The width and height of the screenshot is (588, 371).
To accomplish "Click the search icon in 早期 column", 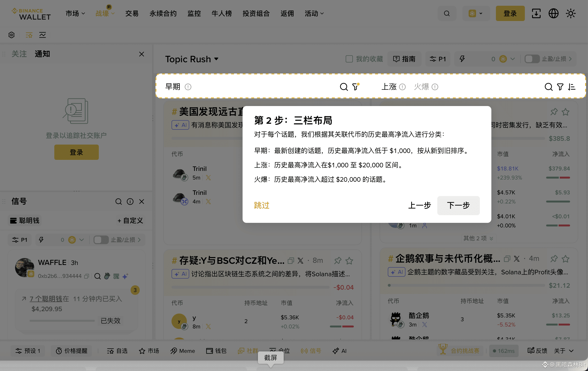I will point(344,87).
